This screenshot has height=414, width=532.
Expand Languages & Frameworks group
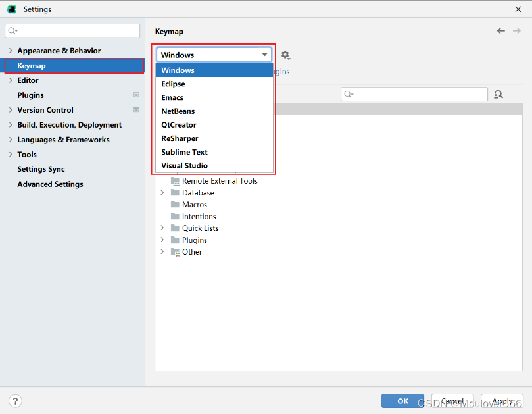pyautogui.click(x=11, y=140)
